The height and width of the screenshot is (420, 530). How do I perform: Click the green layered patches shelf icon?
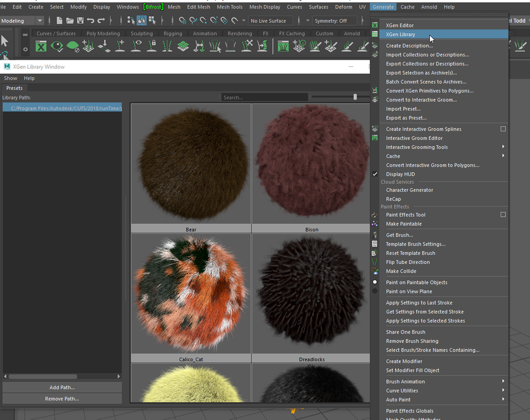click(x=183, y=46)
